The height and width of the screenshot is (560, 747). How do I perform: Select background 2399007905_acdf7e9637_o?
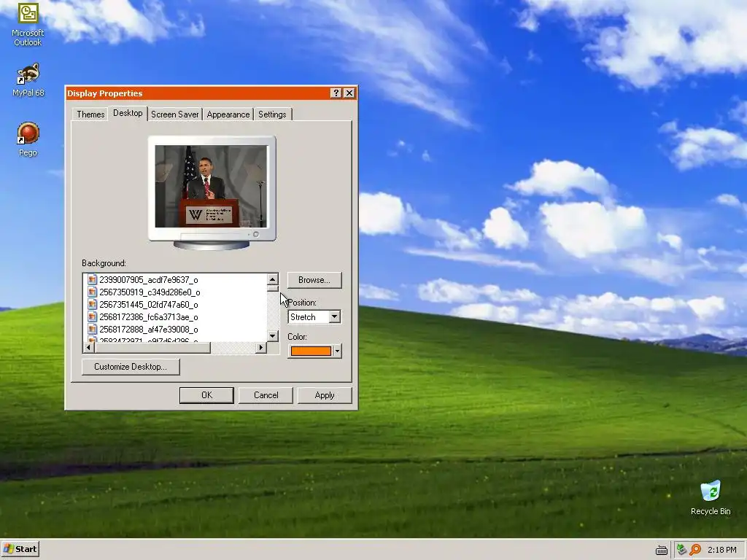pyautogui.click(x=149, y=279)
